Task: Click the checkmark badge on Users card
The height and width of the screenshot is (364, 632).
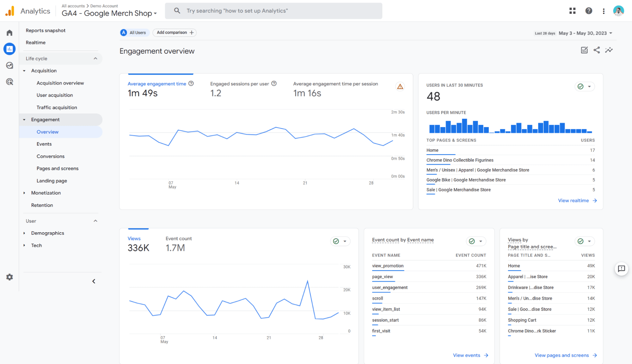Action: tap(581, 86)
